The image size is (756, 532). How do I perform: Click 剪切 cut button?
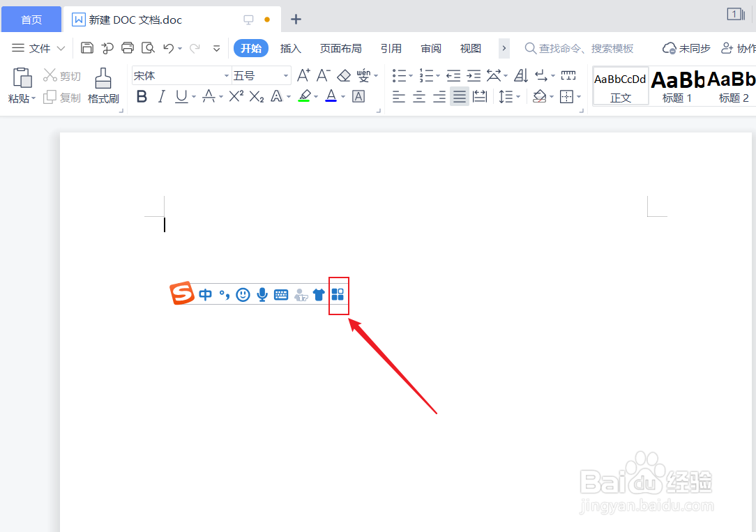pyautogui.click(x=62, y=76)
